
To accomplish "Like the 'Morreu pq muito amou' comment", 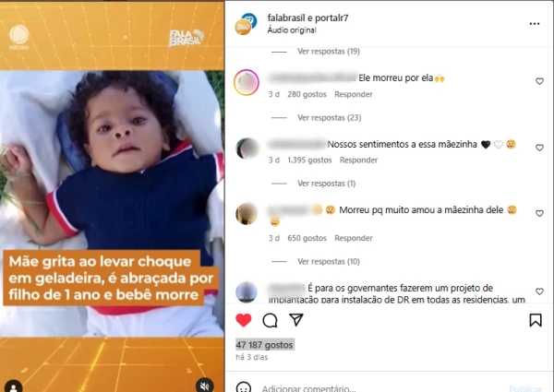I will [539, 213].
